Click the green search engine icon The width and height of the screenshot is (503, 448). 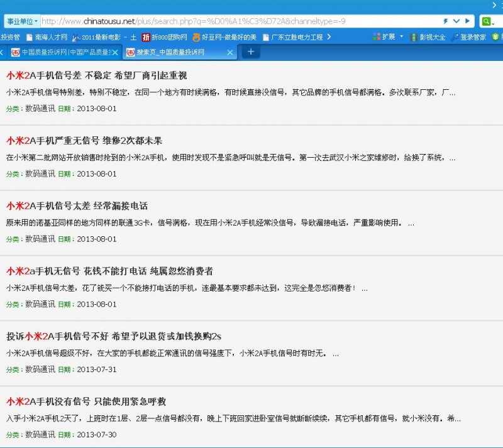pyautogui.click(x=486, y=21)
